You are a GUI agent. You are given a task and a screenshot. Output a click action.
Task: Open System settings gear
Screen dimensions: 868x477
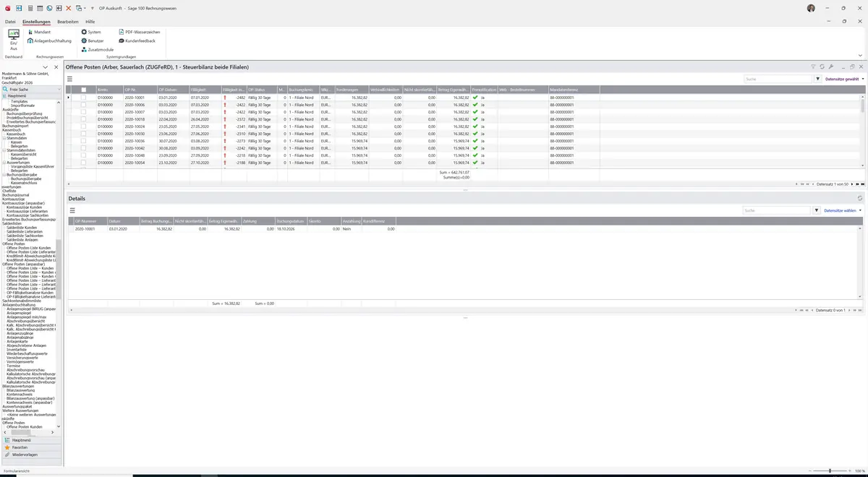point(90,32)
